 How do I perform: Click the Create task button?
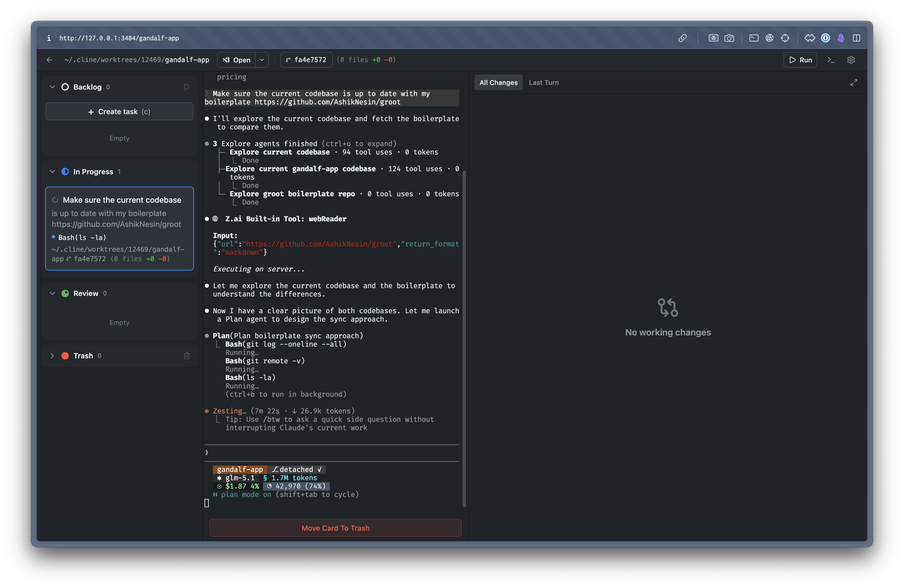(x=119, y=112)
